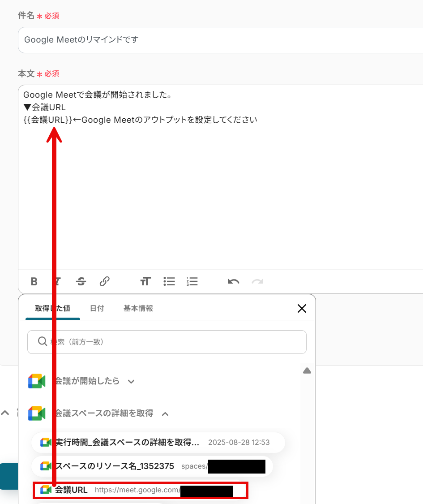Screen dimensions: 423x504
Task: Select the 実行時間_会議スペースの詳細を取得 value
Action: (x=158, y=442)
